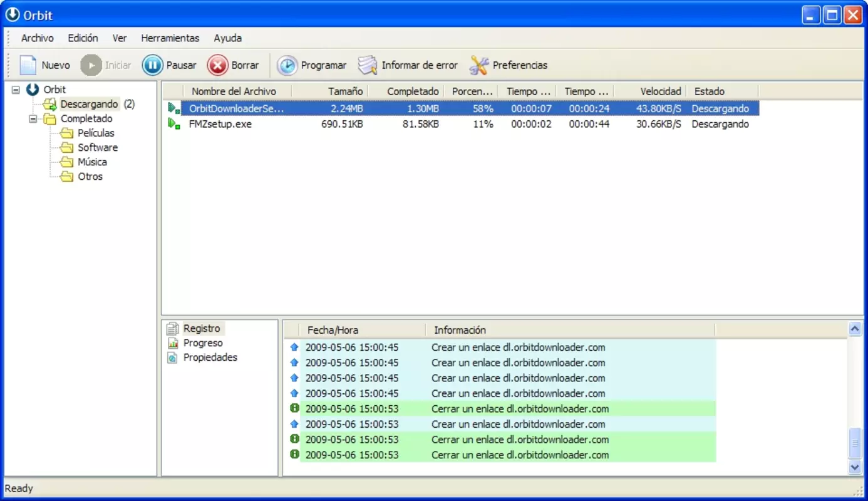Open the Ayuda menu
The image size is (868, 501).
[228, 38]
